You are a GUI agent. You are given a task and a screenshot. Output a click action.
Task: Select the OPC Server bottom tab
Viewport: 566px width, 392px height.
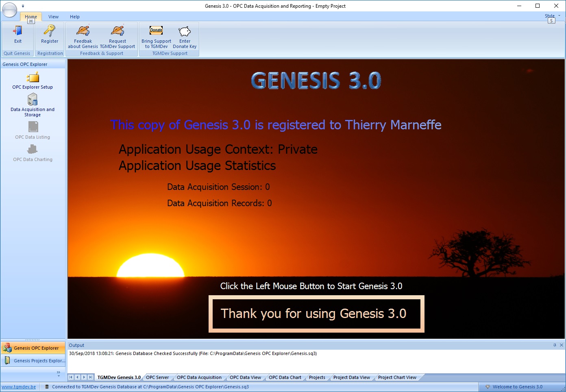[157, 377]
